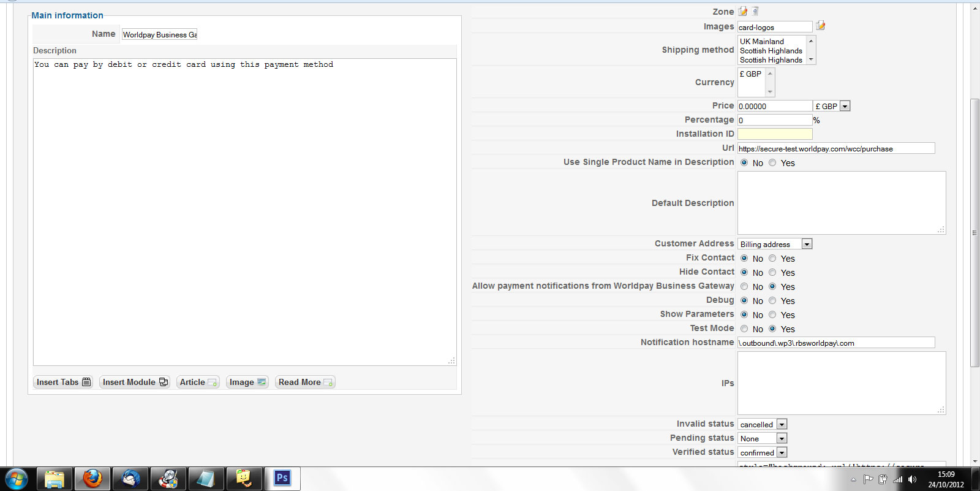The image size is (980, 491).
Task: Select Yes for Show Parameters
Action: tap(772, 314)
